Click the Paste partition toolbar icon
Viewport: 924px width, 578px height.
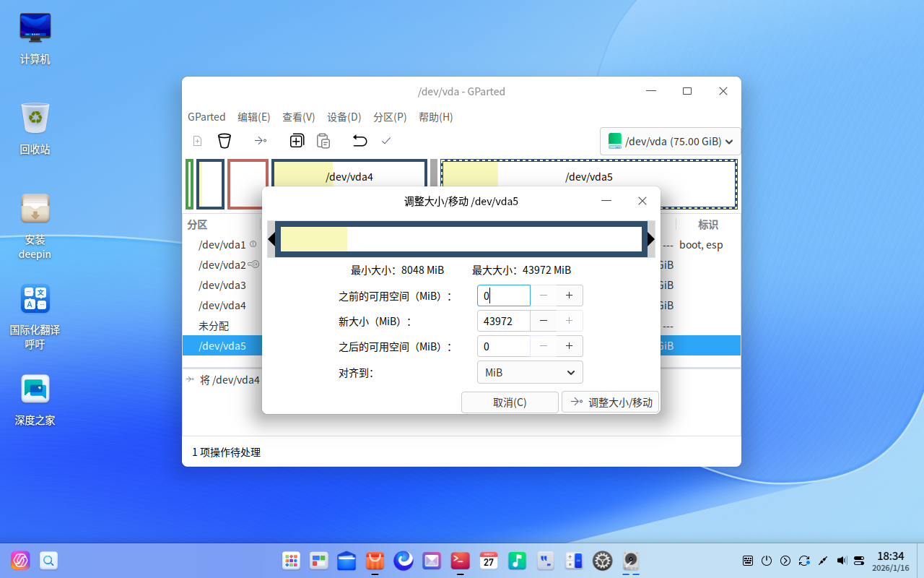coord(323,140)
